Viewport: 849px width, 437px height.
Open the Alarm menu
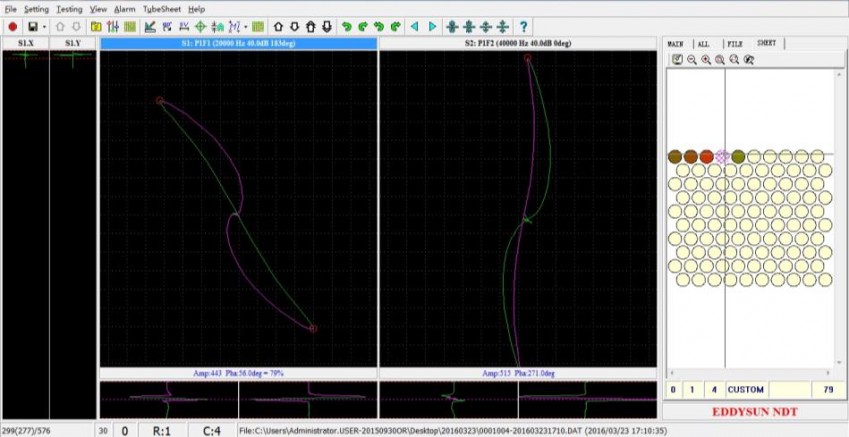pos(124,8)
